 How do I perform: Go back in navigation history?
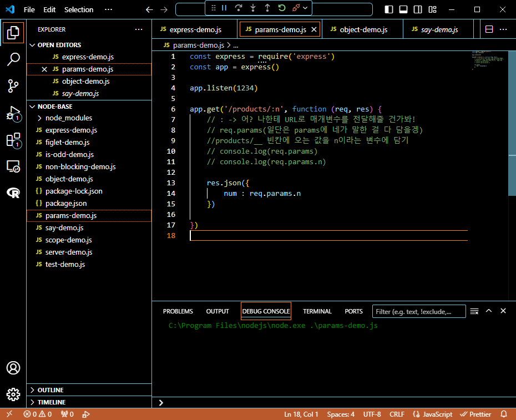click(x=149, y=9)
